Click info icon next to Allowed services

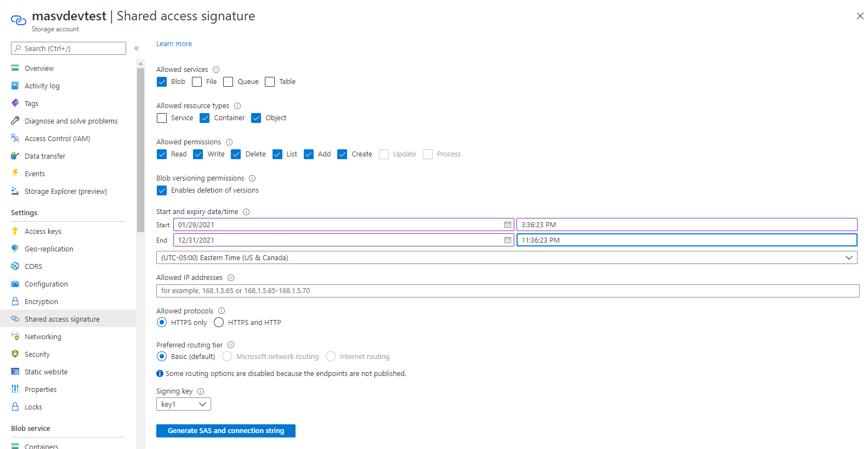(216, 70)
